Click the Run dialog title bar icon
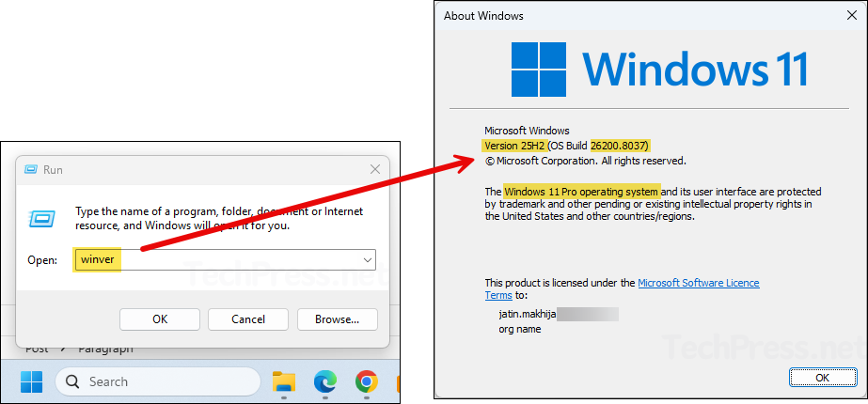This screenshot has height=404, width=868. 31,170
